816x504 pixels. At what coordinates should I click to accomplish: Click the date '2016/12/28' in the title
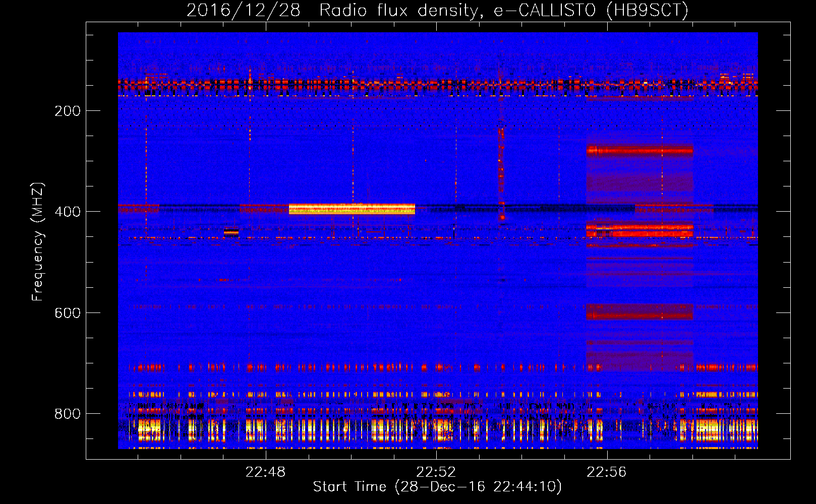coord(243,10)
